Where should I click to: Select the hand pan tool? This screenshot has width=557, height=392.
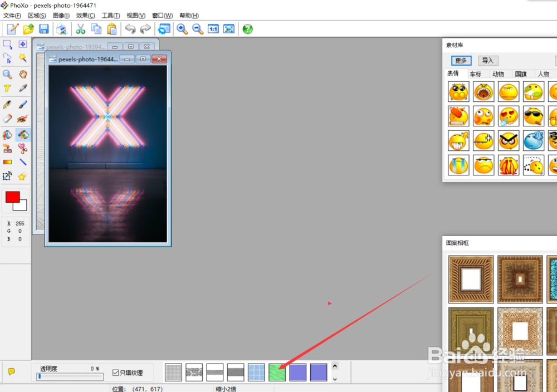click(23, 74)
